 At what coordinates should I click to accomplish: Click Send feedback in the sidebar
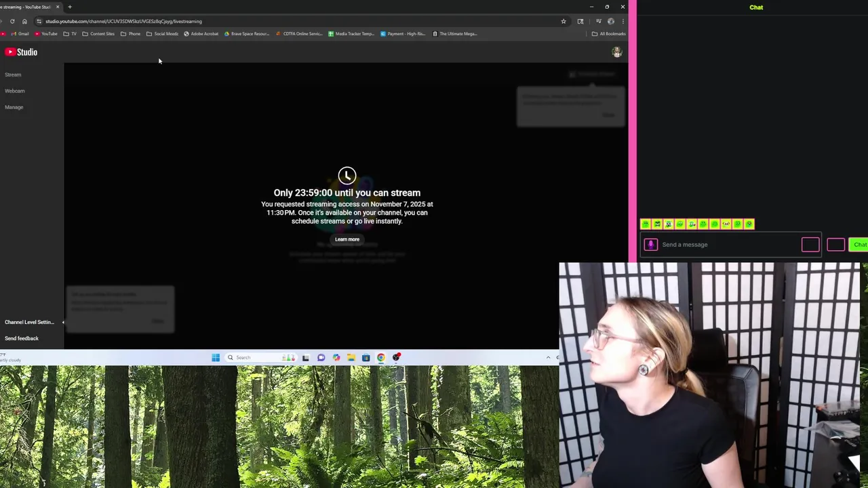[22, 338]
